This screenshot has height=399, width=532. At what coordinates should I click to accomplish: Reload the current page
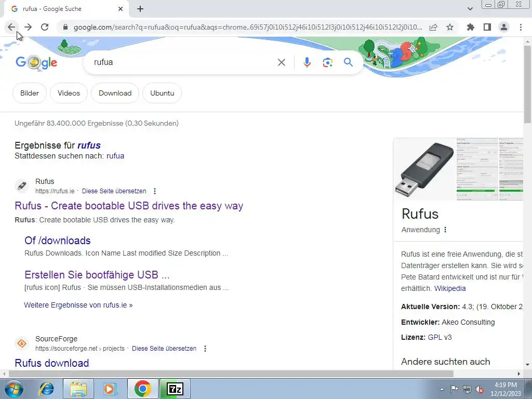tap(45, 27)
